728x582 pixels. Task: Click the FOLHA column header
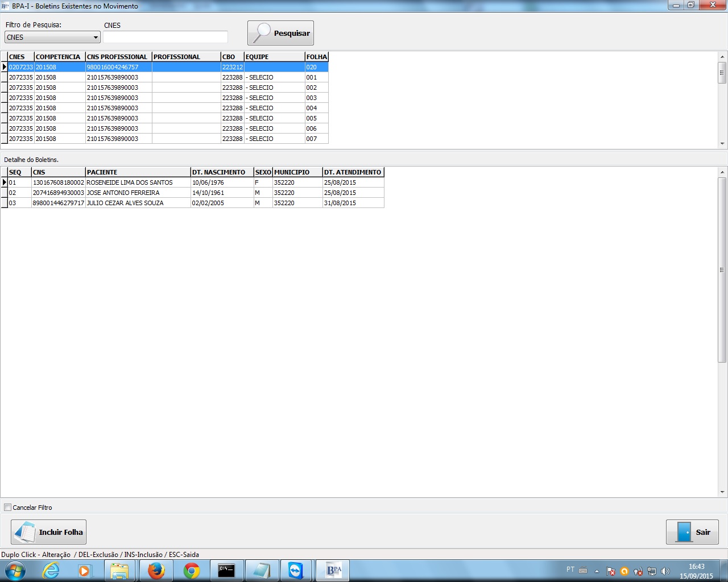pos(317,57)
